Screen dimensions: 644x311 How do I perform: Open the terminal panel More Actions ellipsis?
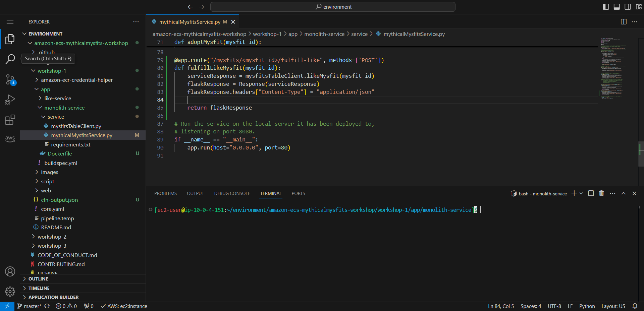pos(612,193)
